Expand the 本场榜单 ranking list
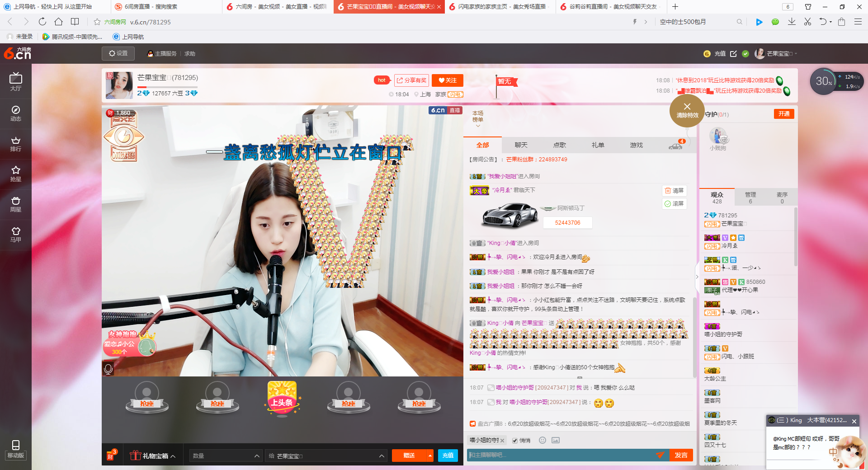 (478, 119)
